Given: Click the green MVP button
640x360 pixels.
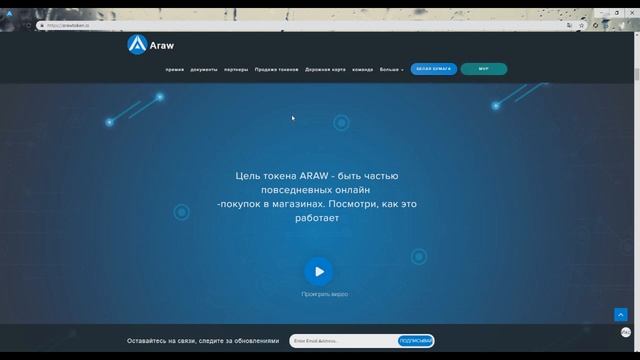Looking at the screenshot, I should 484,69.
